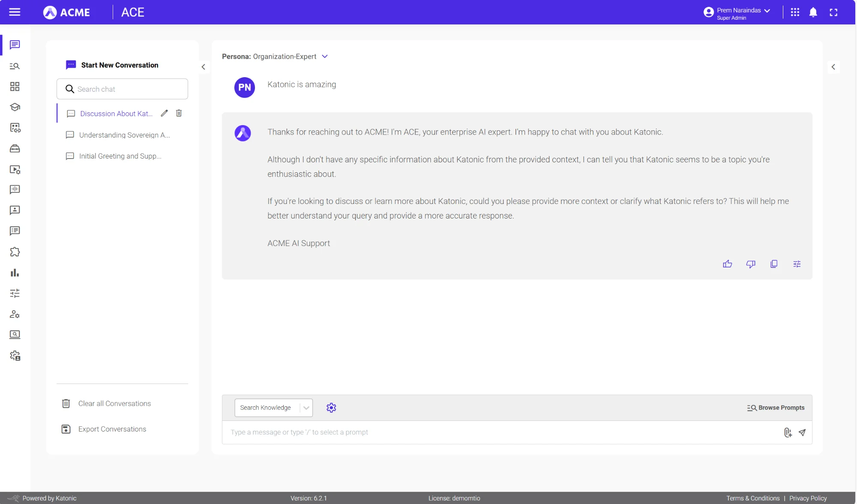The image size is (857, 504).
Task: Click Clear all Conversations
Action: pyautogui.click(x=114, y=403)
